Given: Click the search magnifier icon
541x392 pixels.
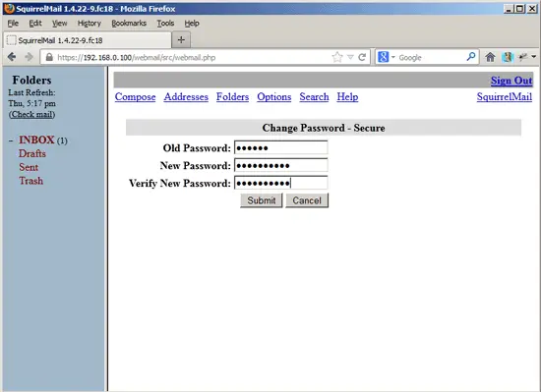Looking at the screenshot, I should pyautogui.click(x=471, y=57).
